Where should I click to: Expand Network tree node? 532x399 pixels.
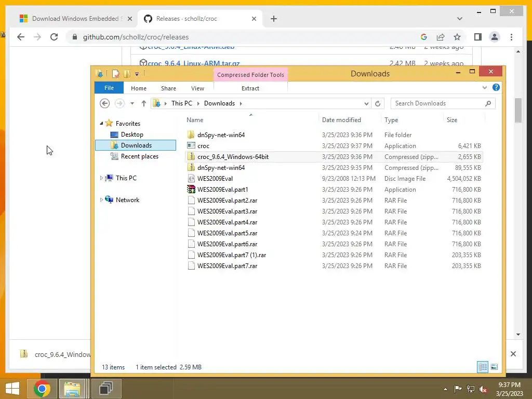coord(101,200)
